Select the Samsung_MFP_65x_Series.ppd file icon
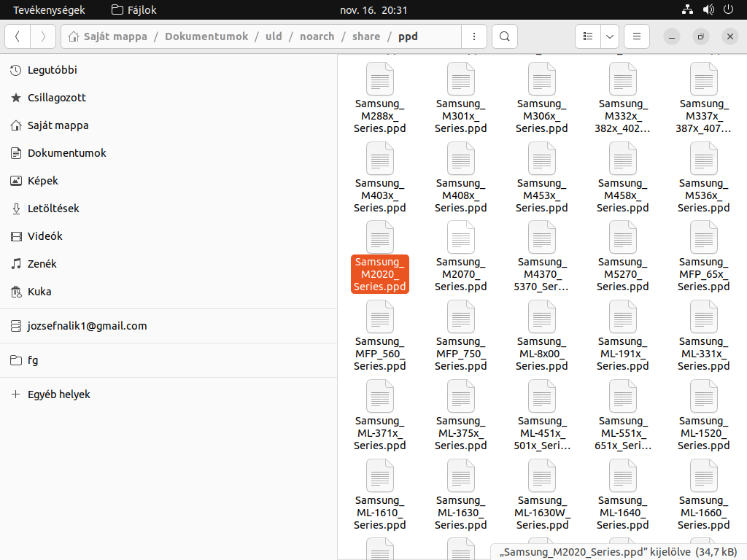Screen dimensions: 747x560 coord(704,237)
